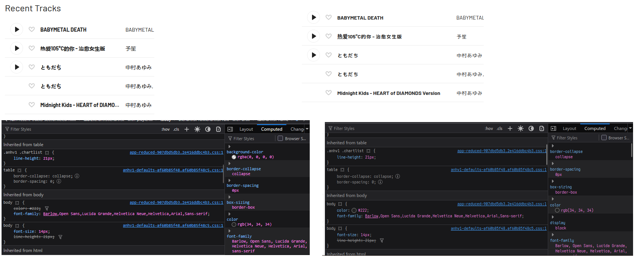This screenshot has height=278, width=644.
Task: Play 热爱105°C的你 in the right track list
Action: point(314,36)
